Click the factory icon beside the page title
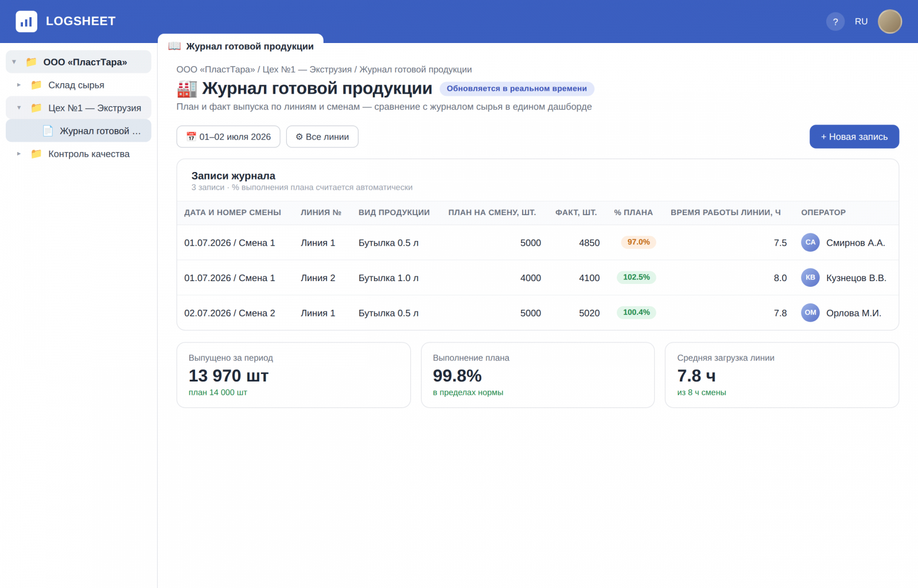The height and width of the screenshot is (588, 918). (187, 89)
